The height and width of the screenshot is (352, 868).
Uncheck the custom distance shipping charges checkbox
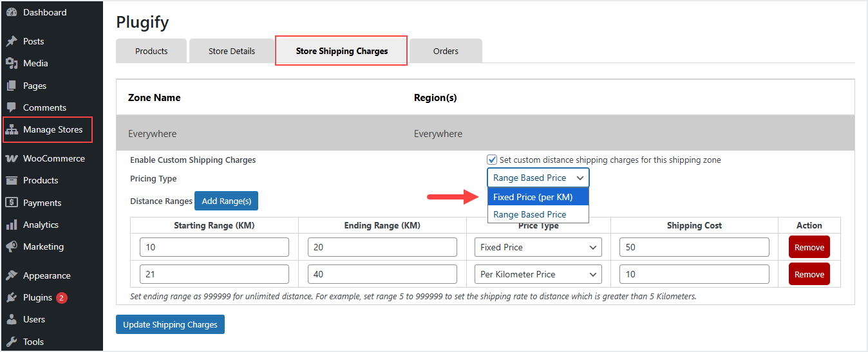[492, 160]
